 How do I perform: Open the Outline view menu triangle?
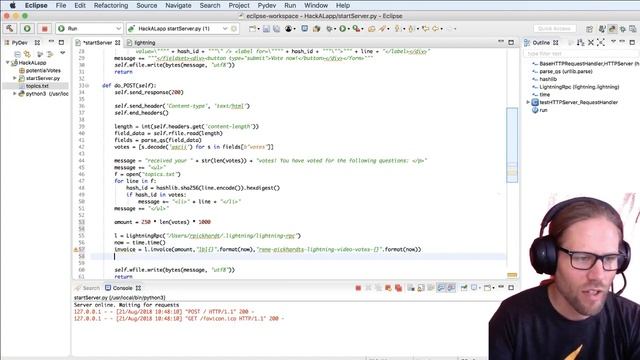click(613, 42)
